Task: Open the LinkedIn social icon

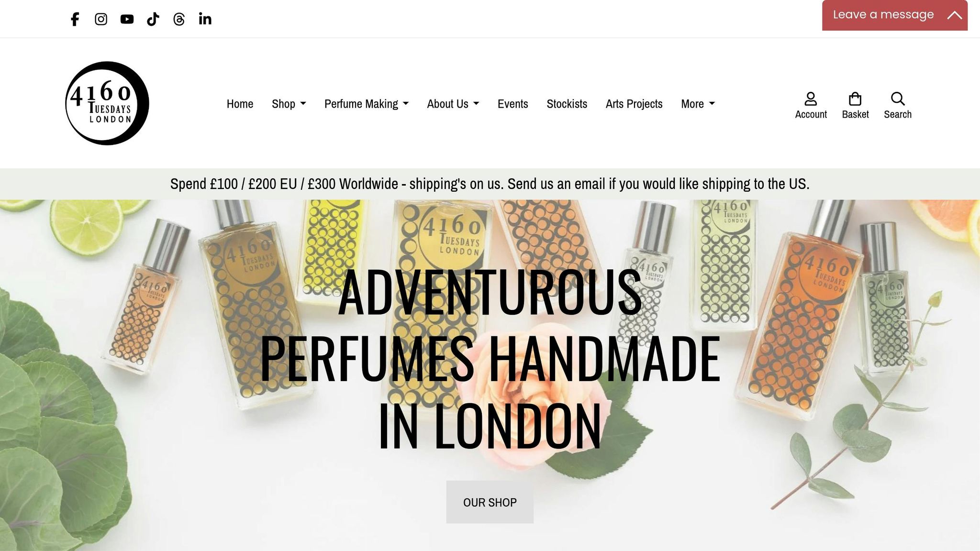Action: tap(205, 19)
